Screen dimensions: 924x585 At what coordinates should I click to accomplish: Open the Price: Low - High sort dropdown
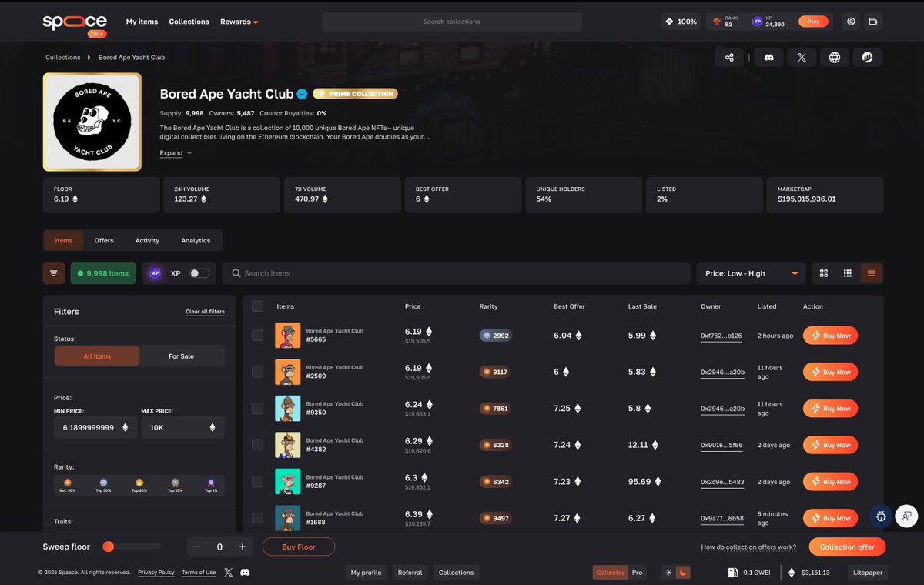click(x=751, y=273)
